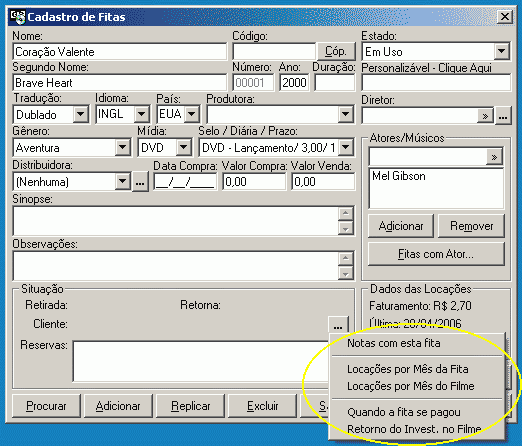Click the ellipsis button next to Diretor
522x446 pixels.
(x=503, y=116)
